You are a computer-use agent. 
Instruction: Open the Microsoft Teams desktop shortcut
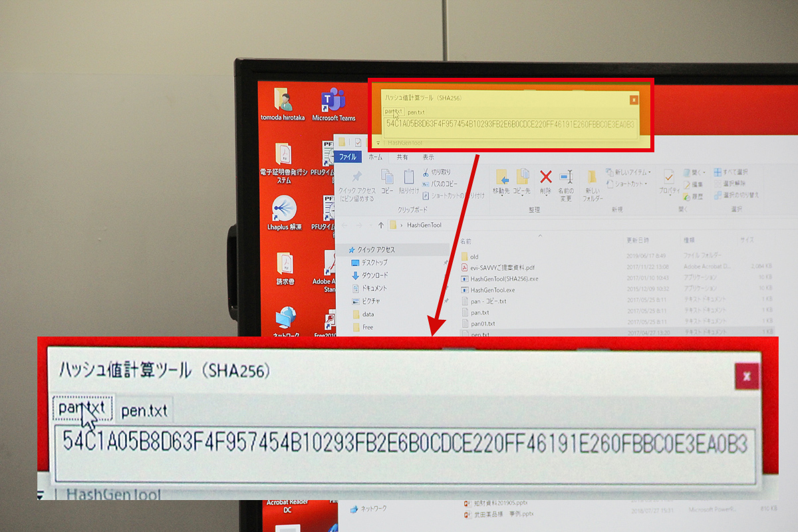pos(333,103)
